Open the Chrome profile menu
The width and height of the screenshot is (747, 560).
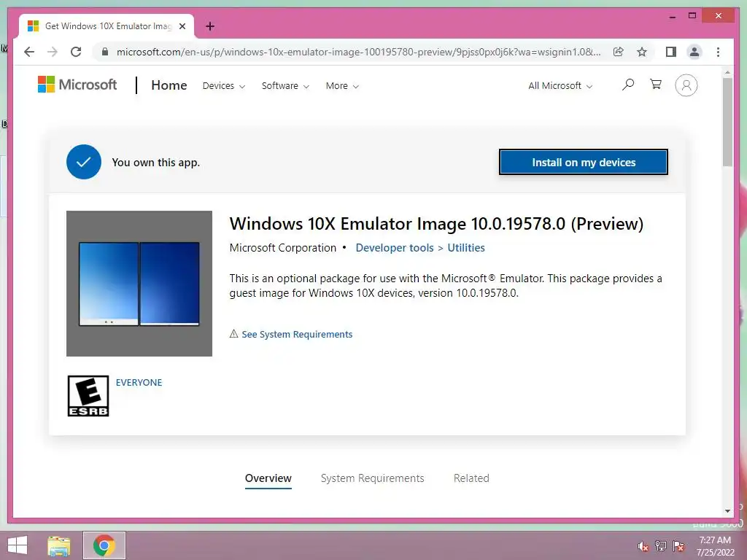(x=694, y=52)
